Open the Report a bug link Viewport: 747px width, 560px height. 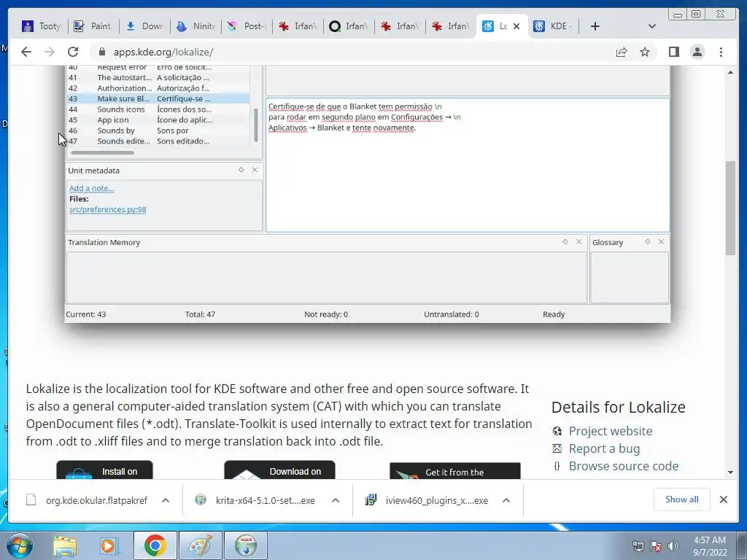click(604, 448)
